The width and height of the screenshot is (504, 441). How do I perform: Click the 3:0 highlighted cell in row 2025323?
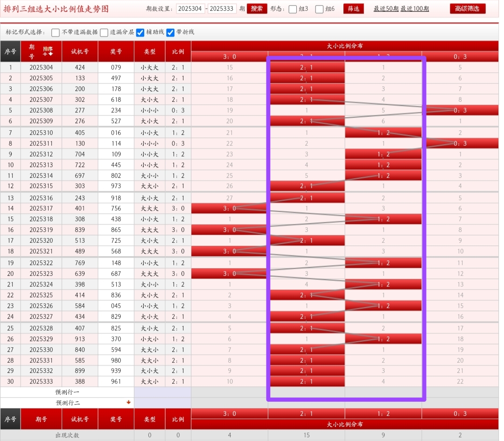coord(230,273)
